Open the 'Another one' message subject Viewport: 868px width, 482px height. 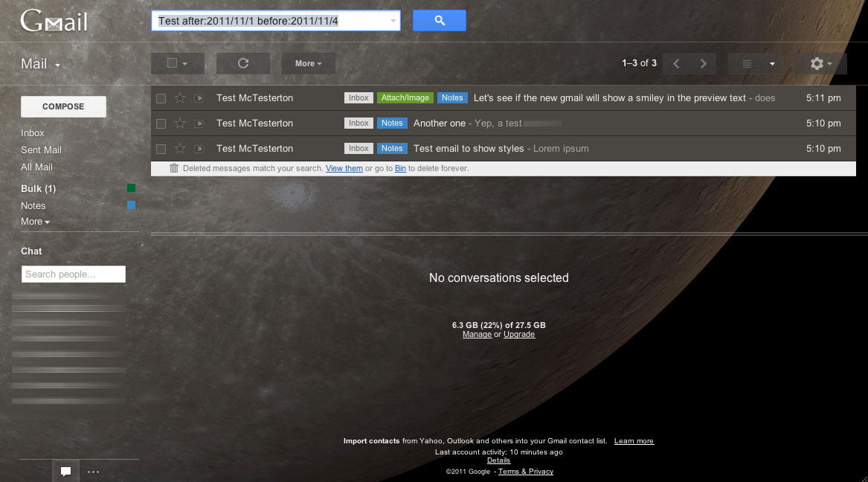[440, 123]
